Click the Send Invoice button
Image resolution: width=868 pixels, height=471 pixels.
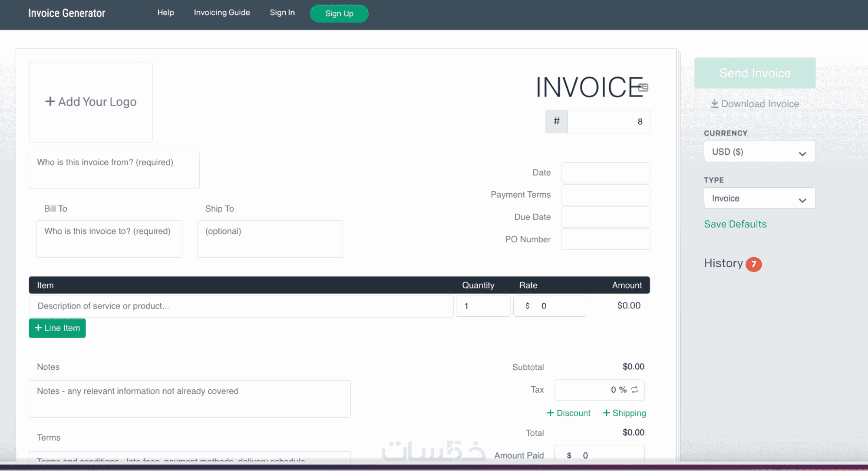tap(755, 73)
